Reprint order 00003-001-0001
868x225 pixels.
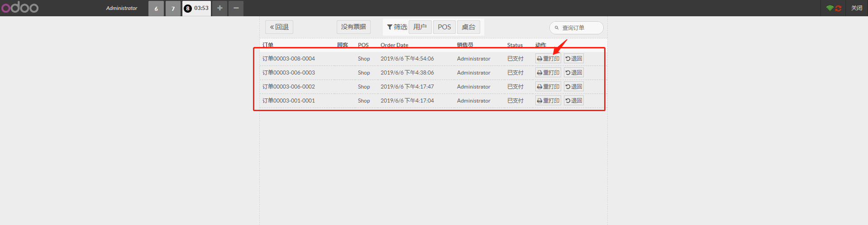(x=548, y=101)
